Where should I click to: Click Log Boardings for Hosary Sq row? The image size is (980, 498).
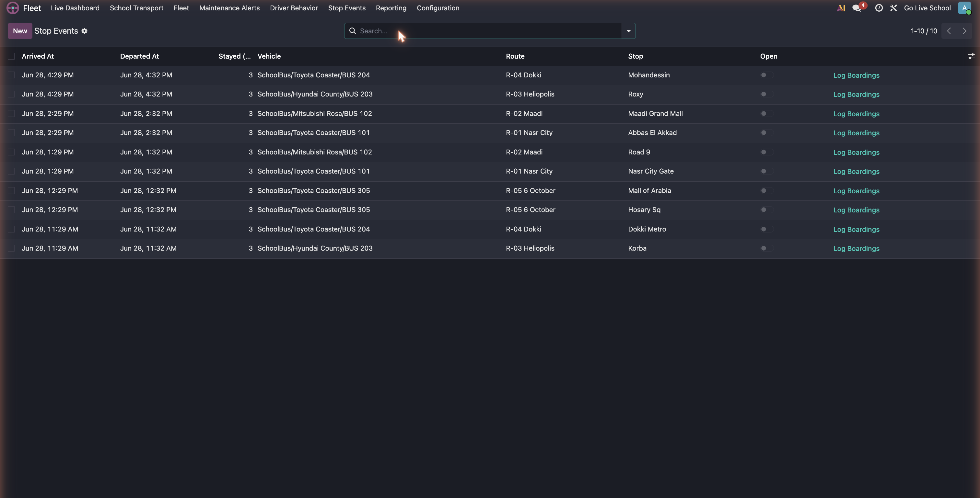pos(856,210)
